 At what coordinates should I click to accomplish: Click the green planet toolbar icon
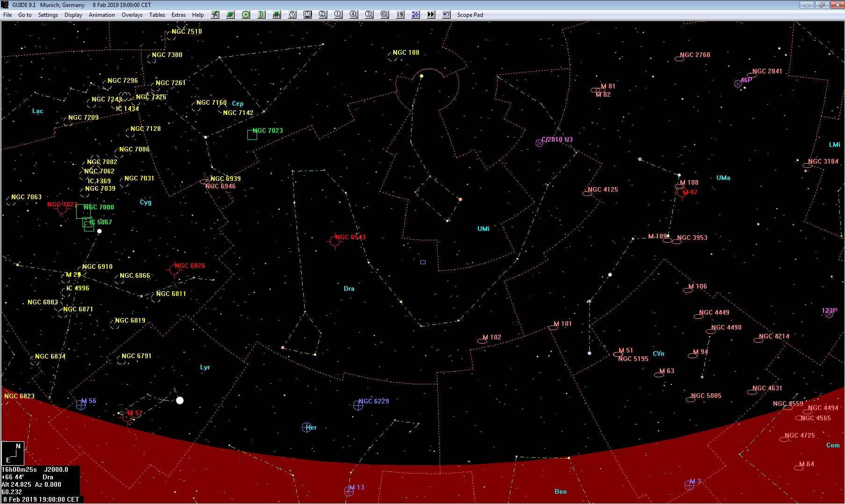click(x=231, y=14)
